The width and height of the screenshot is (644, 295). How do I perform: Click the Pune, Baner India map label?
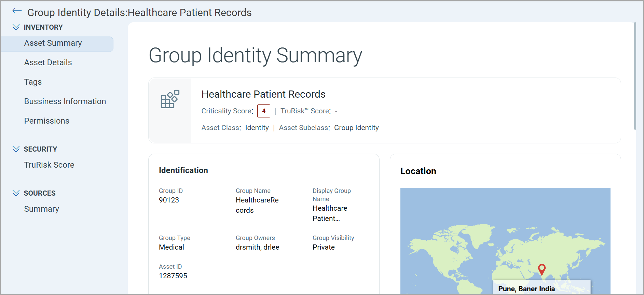526,289
